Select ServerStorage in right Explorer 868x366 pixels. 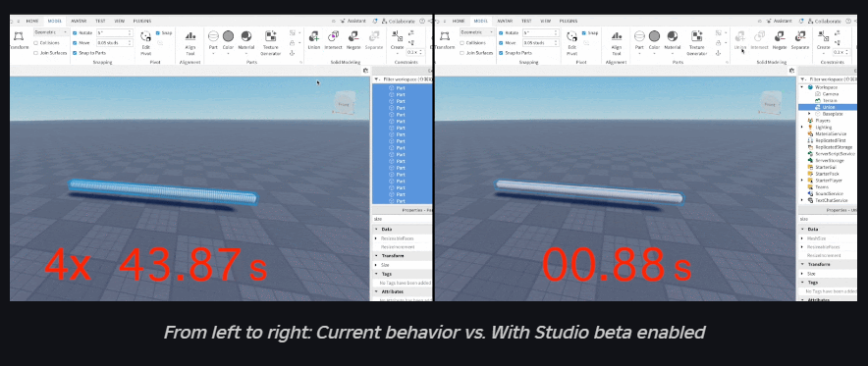click(x=830, y=160)
